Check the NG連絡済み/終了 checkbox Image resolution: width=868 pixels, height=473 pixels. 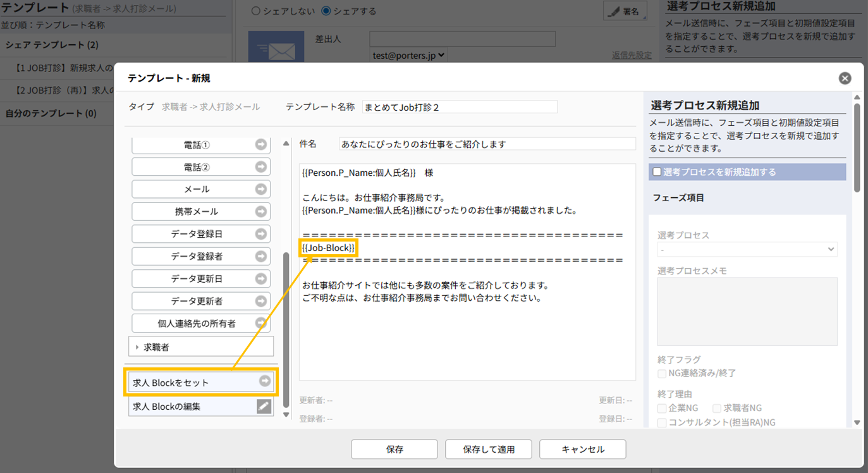(663, 373)
